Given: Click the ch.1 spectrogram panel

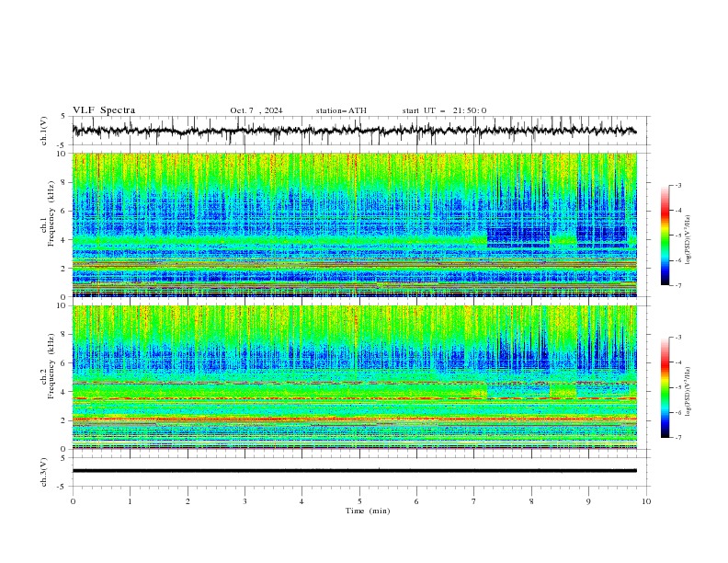Looking at the screenshot, I should click(x=354, y=224).
